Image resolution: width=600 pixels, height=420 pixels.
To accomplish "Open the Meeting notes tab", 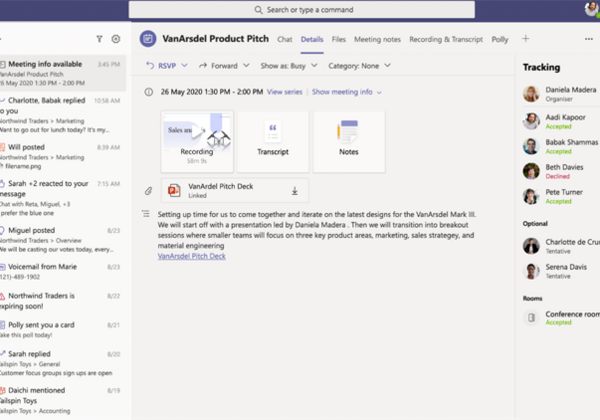I will (x=377, y=39).
